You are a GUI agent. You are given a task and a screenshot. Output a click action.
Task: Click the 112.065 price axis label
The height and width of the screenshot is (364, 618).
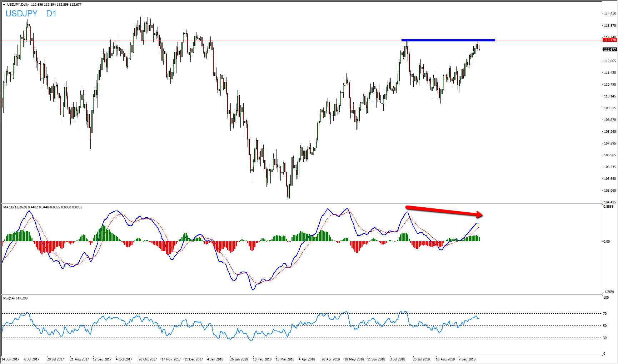(x=610, y=61)
